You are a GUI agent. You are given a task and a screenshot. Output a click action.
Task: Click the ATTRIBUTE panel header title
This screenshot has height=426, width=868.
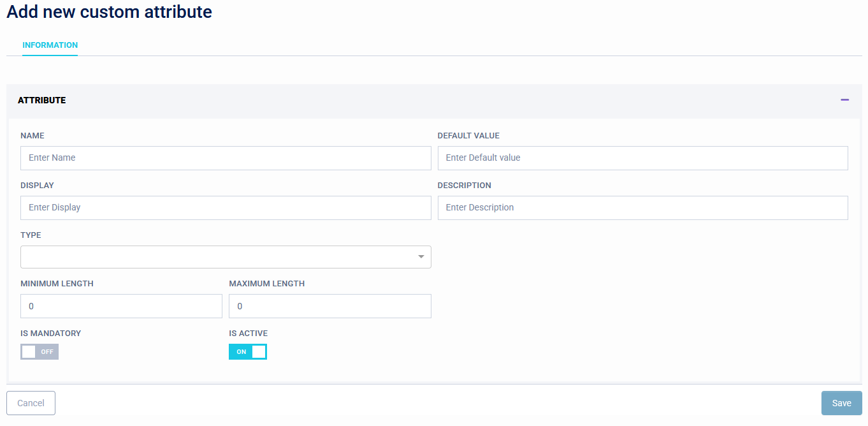click(x=42, y=100)
